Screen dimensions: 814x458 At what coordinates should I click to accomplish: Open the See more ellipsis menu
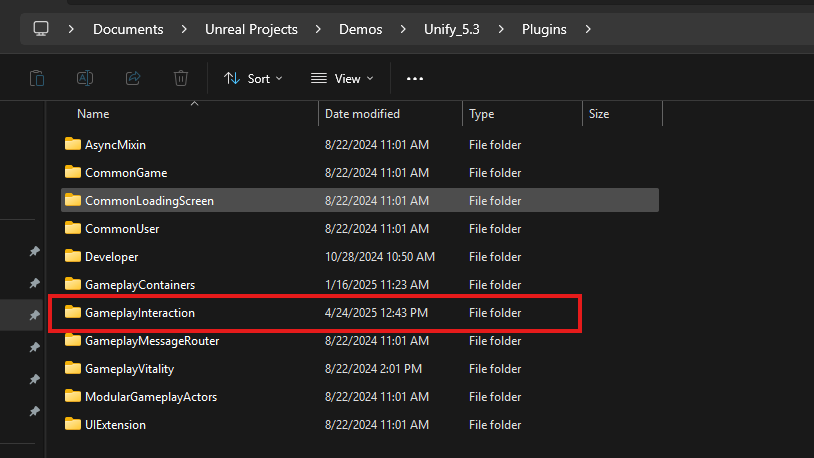[415, 79]
